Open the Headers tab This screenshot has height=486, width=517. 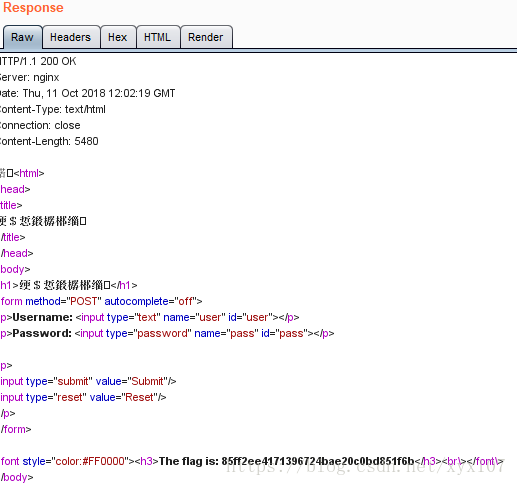(x=71, y=37)
